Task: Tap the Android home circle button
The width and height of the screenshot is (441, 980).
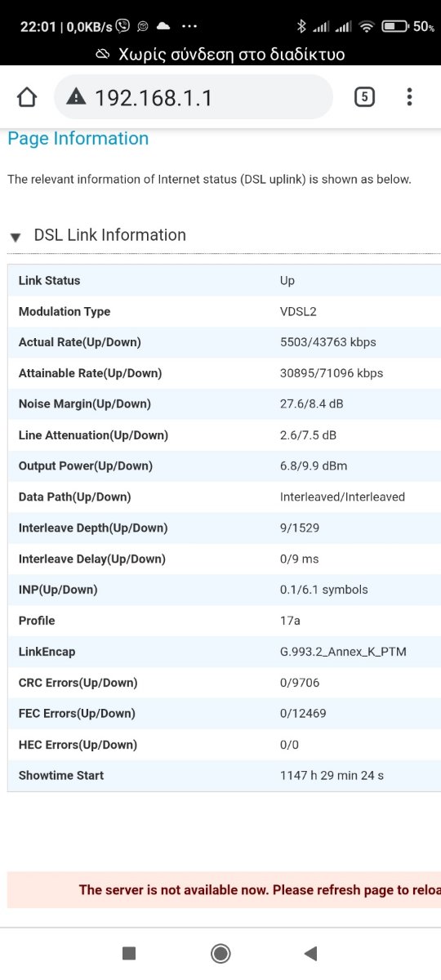Action: 220,952
